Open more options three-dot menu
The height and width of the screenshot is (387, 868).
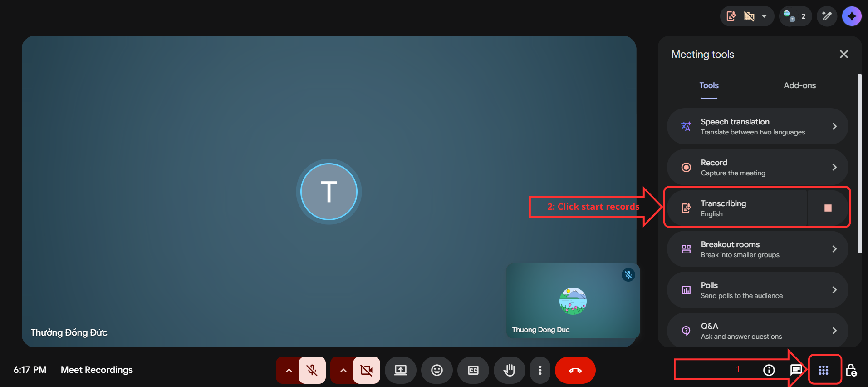click(540, 370)
